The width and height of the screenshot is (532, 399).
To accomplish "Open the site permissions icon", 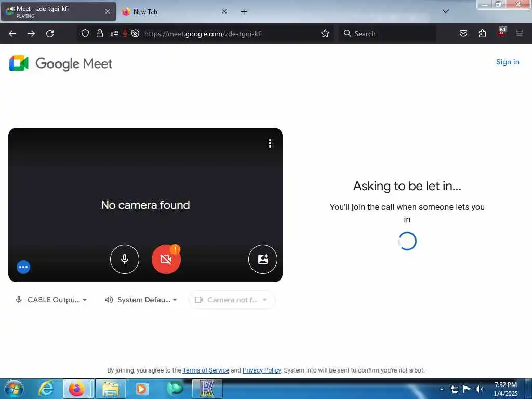I will (114, 33).
